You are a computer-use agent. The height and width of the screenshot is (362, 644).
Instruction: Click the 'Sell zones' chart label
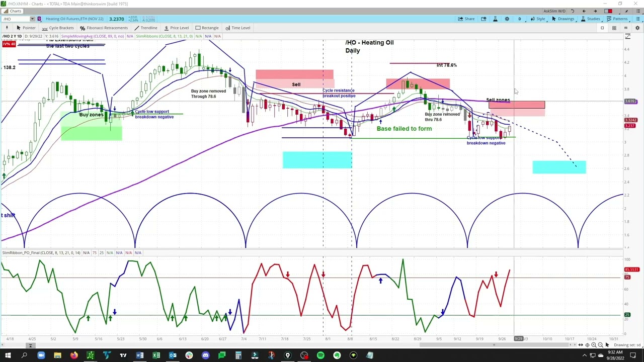[498, 100]
